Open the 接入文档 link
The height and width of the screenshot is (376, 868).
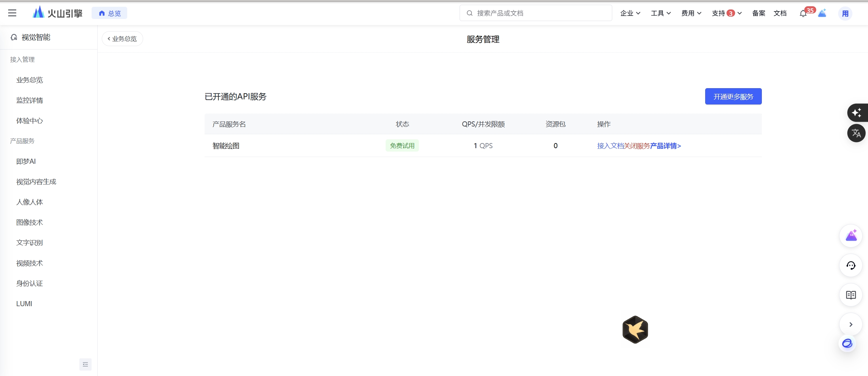[x=610, y=146]
